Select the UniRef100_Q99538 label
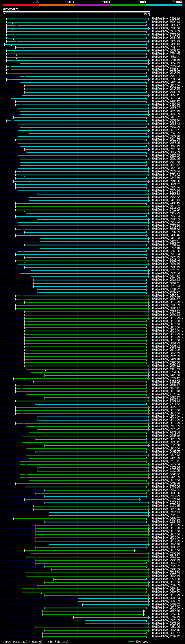The image size is (185, 644). tap(166, 363)
